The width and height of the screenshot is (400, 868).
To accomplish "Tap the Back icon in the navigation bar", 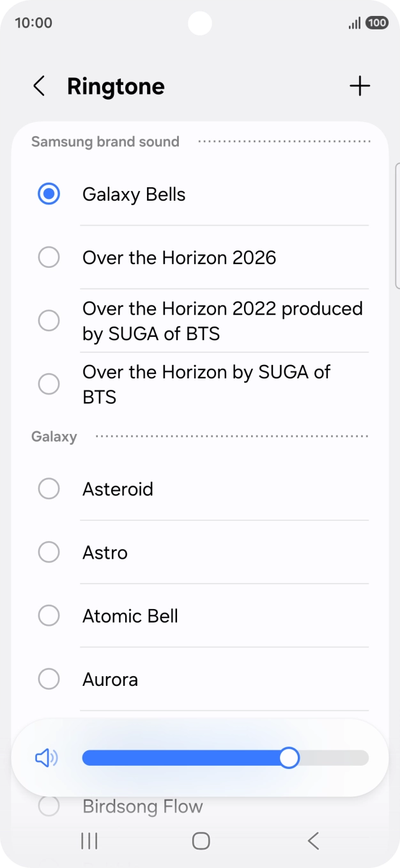I will pos(312,841).
